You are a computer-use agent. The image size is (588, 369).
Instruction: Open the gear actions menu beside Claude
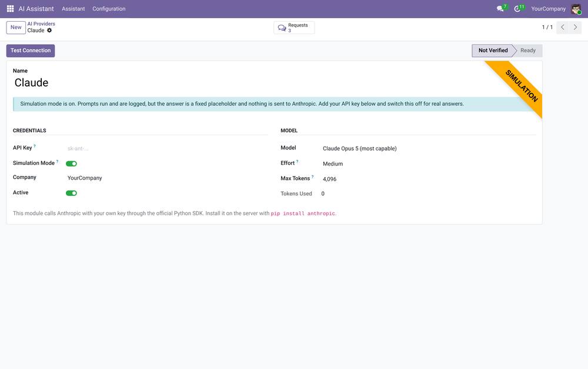(x=49, y=31)
